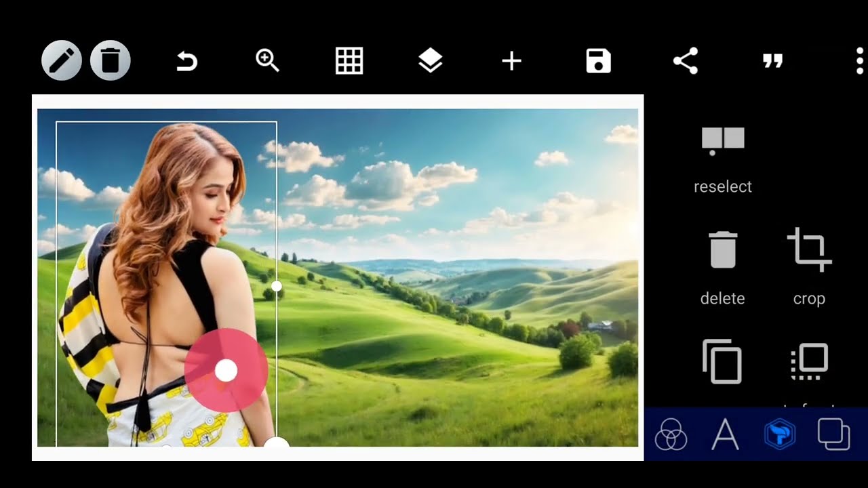Click the pink circular move handle

coord(226,371)
